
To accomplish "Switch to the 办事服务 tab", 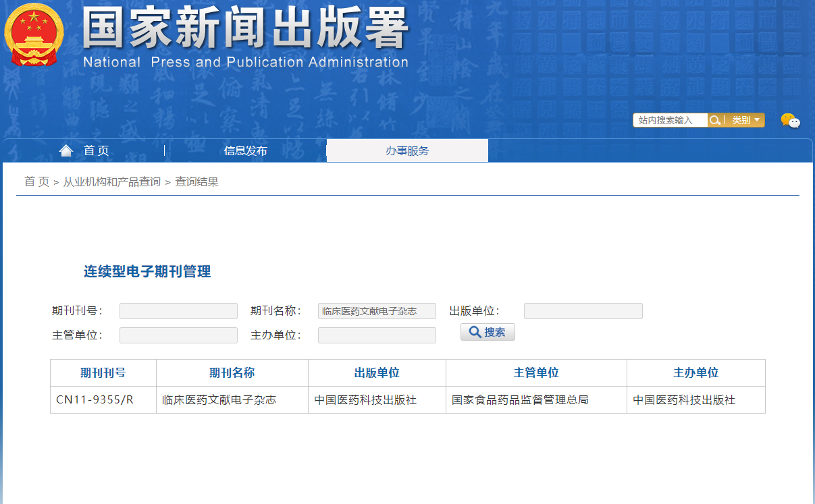I will coord(407,150).
